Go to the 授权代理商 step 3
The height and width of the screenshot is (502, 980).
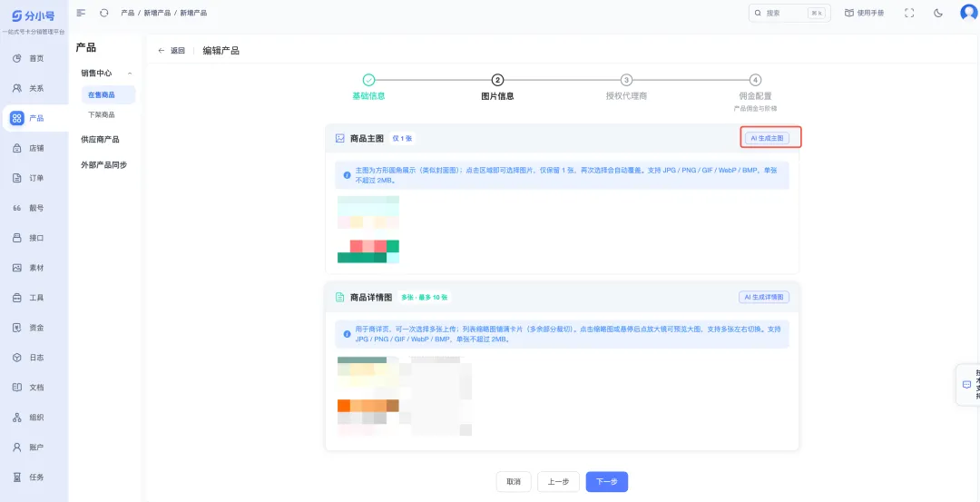click(626, 87)
